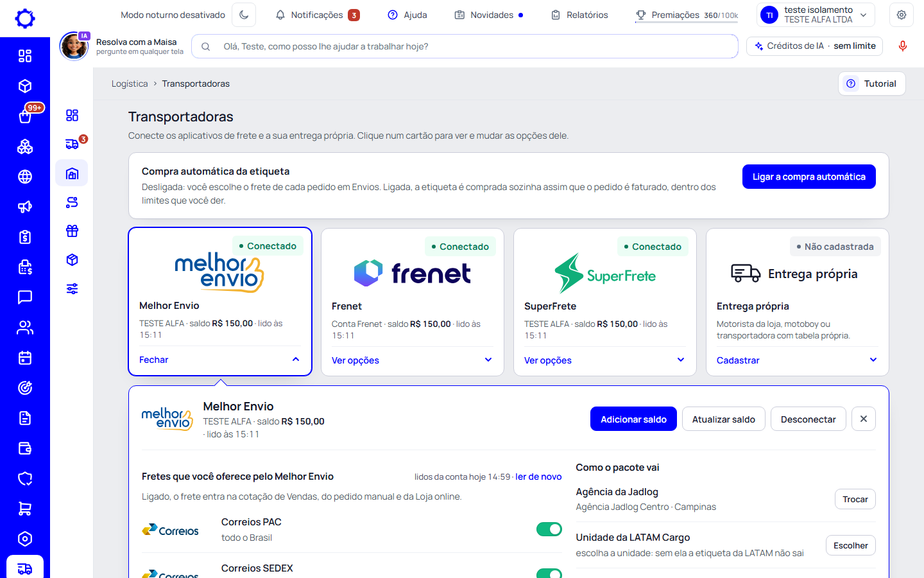Click Trocar for Agência da Jadlog

[855, 499]
